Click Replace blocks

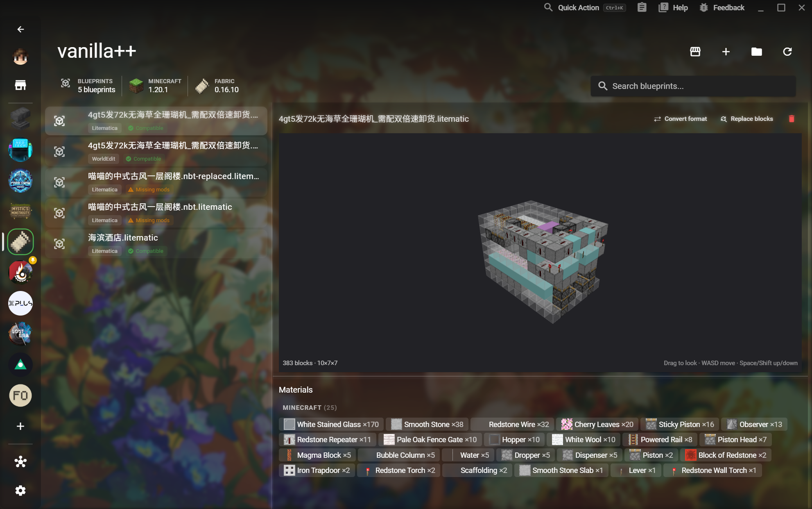tap(747, 119)
